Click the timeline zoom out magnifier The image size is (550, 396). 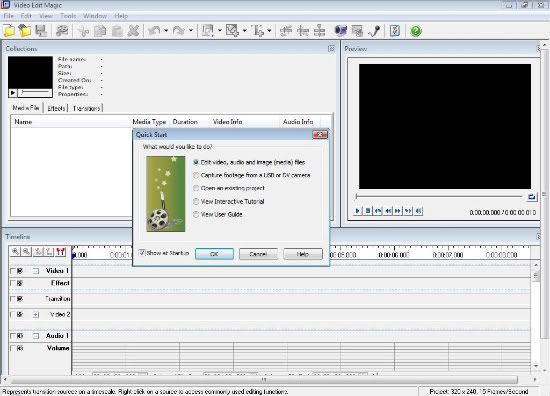(26, 251)
